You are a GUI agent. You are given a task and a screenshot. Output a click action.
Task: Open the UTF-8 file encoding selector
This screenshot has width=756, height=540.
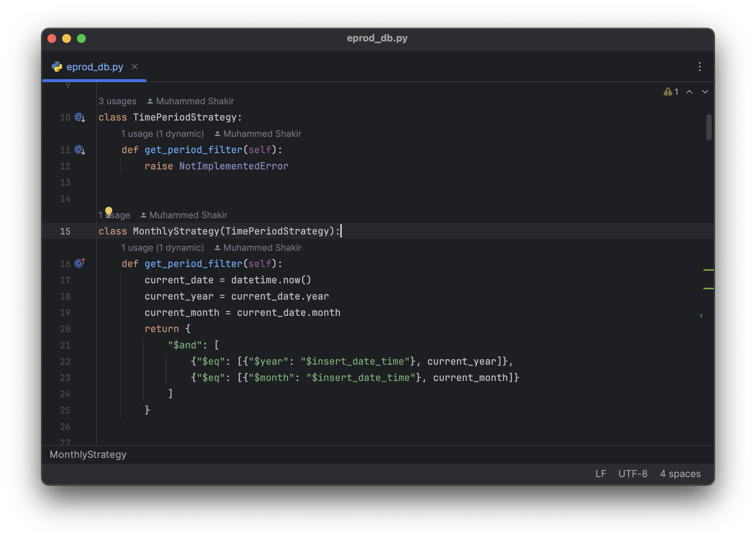point(633,474)
